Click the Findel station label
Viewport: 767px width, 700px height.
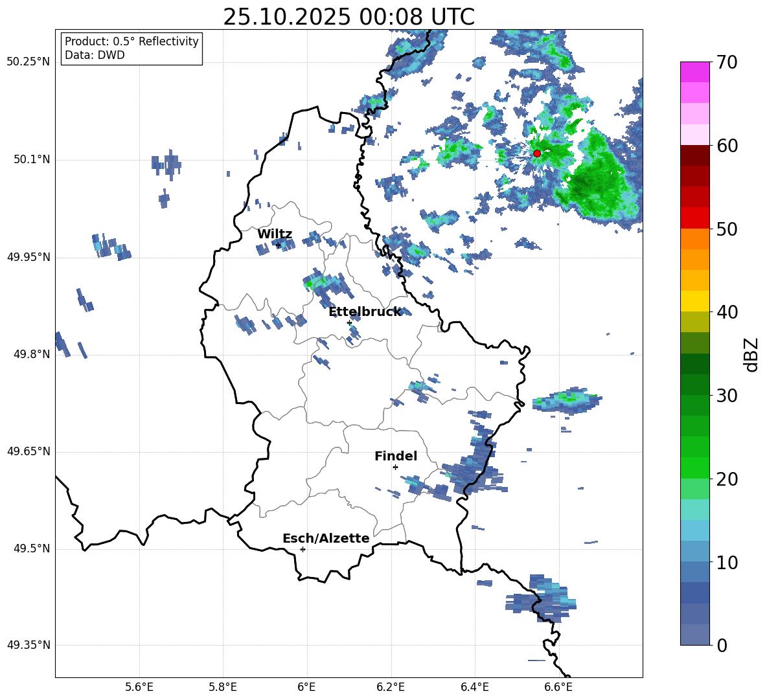(396, 456)
